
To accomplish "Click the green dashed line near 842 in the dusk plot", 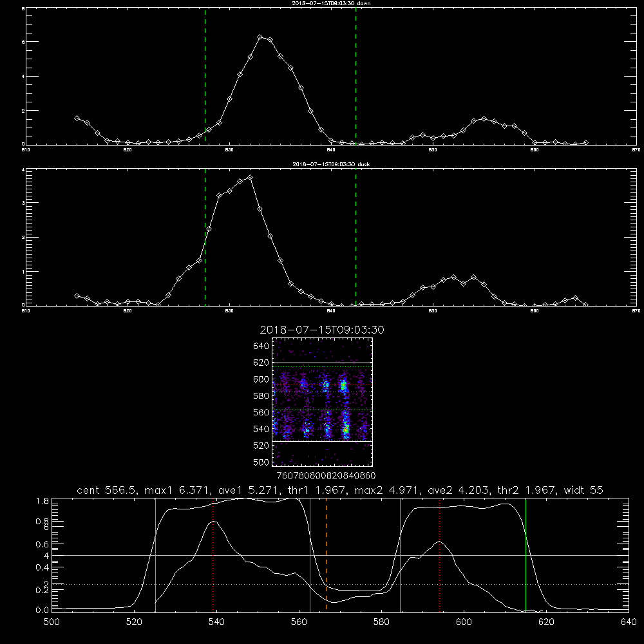I will pos(355,237).
